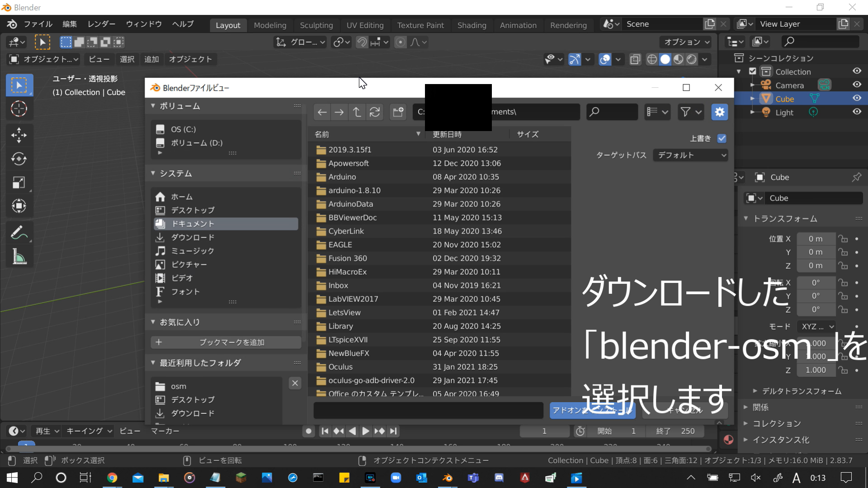868x488 pixels.
Task: Toggle file browser settings gear
Action: click(719, 112)
